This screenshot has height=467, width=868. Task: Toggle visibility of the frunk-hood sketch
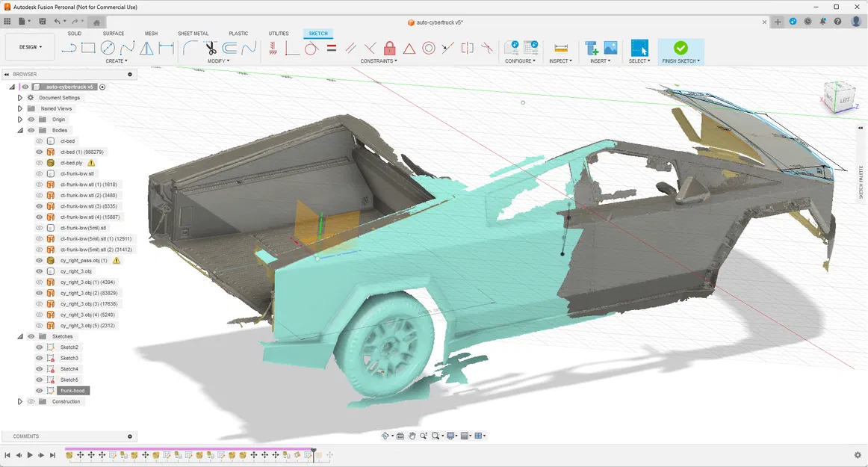tap(39, 390)
